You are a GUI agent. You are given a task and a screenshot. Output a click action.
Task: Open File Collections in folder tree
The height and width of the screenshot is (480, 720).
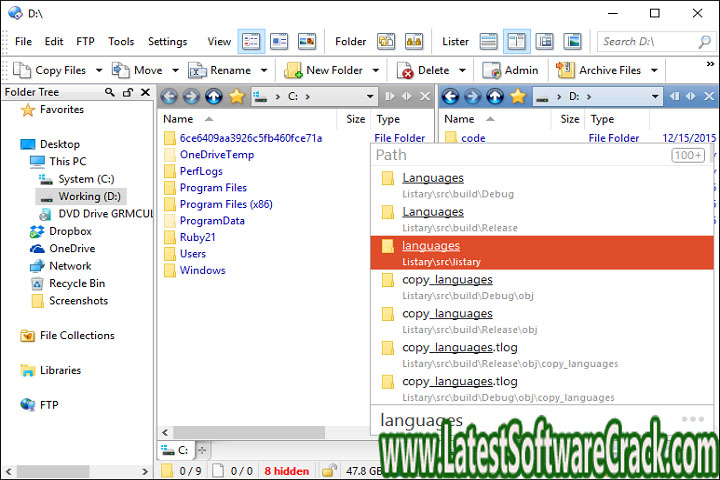(x=67, y=336)
